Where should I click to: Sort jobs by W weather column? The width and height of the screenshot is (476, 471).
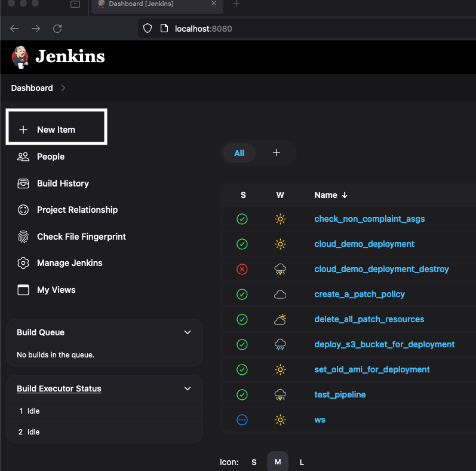click(x=280, y=195)
